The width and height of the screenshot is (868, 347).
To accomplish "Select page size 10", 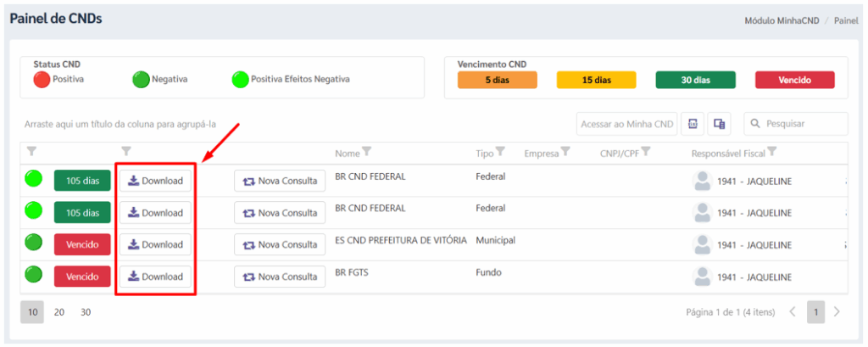I will tap(33, 312).
